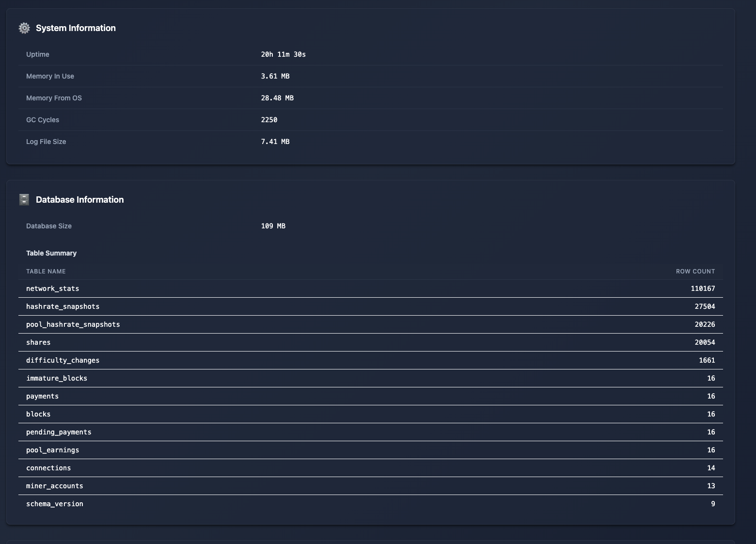Open the shares table details
The height and width of the screenshot is (544, 756).
(38, 342)
